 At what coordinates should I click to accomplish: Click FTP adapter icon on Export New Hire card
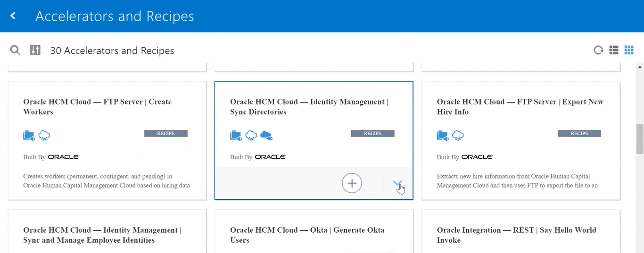(x=443, y=136)
